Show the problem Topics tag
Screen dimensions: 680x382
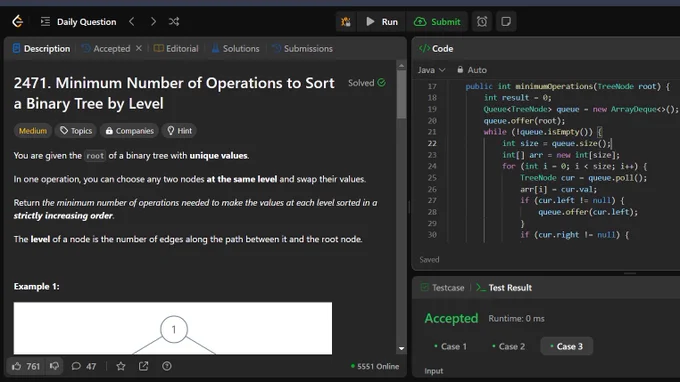tap(76, 131)
